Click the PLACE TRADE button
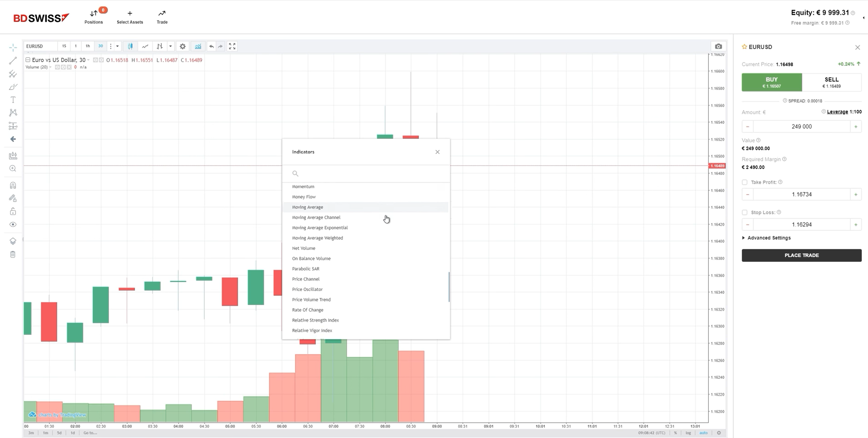This screenshot has width=868, height=438. [x=802, y=255]
